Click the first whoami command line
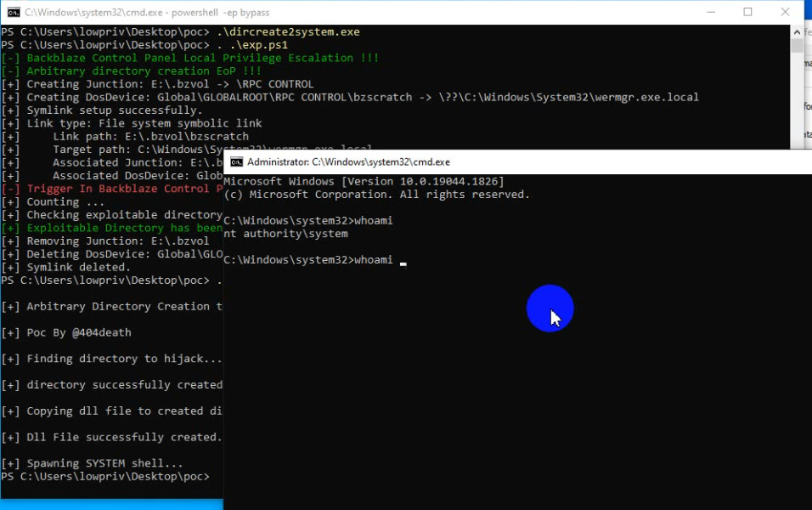The image size is (812, 510). 308,221
